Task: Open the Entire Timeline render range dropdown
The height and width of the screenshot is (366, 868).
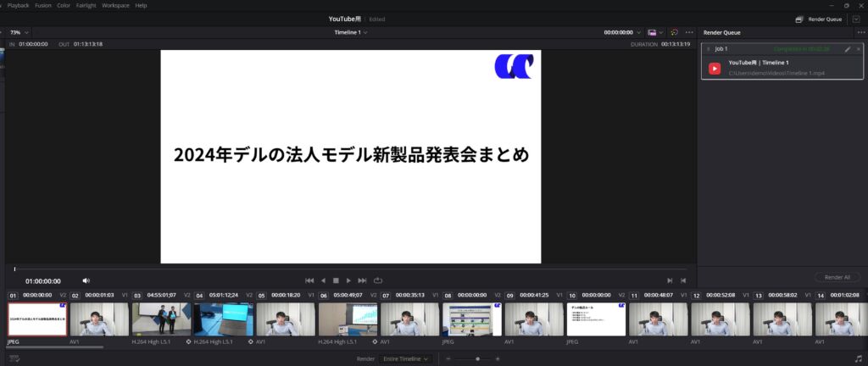Action: [x=406, y=358]
